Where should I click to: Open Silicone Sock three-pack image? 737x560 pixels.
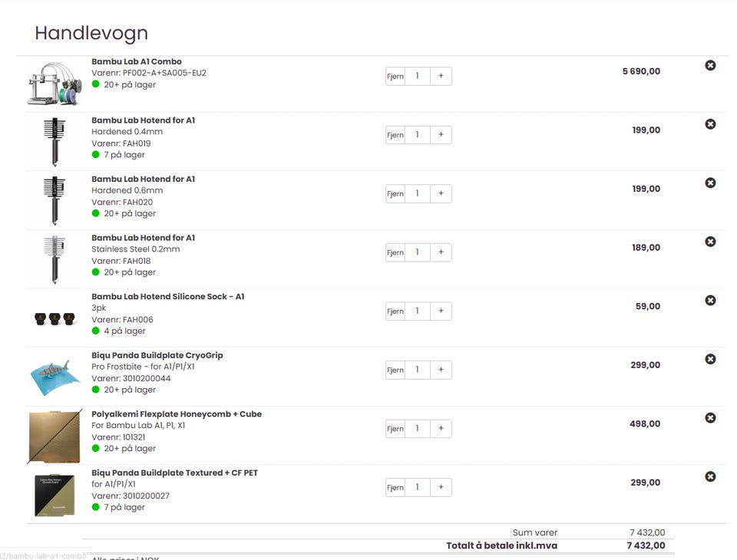tap(55, 319)
